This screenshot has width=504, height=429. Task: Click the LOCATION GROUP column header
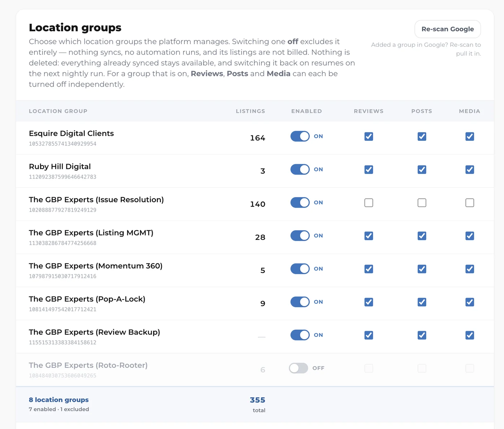[x=58, y=111]
